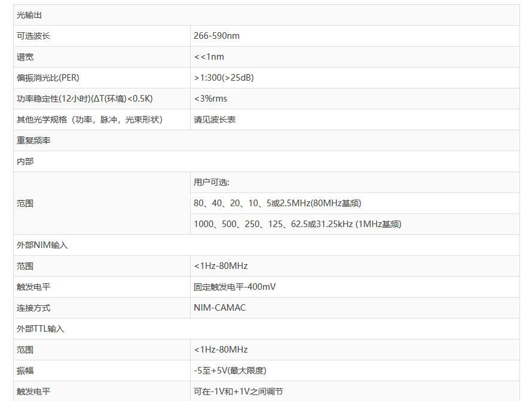532x401 pixels.
Task: Select the NIM-CAMAC connection value
Action: pos(219,308)
